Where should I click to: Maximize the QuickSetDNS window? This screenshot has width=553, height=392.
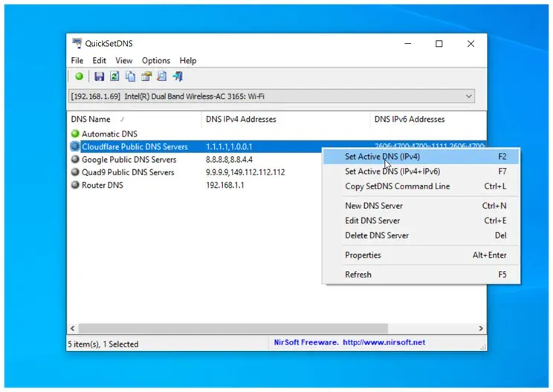[x=439, y=44]
